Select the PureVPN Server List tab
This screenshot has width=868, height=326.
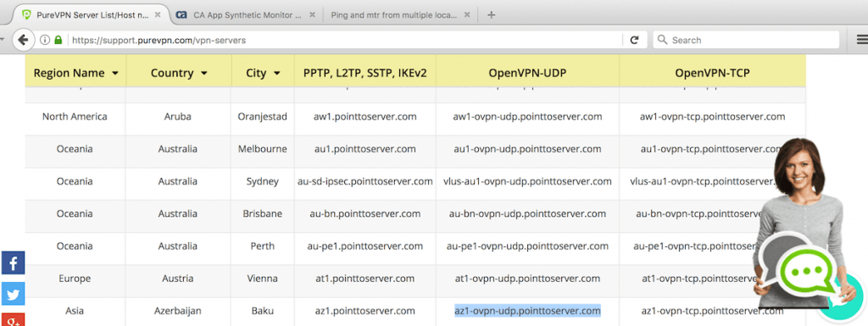coord(92,15)
